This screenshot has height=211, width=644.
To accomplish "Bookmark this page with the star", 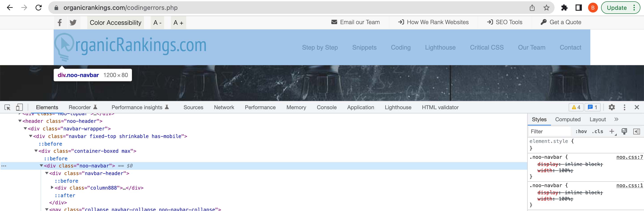I will tap(546, 8).
